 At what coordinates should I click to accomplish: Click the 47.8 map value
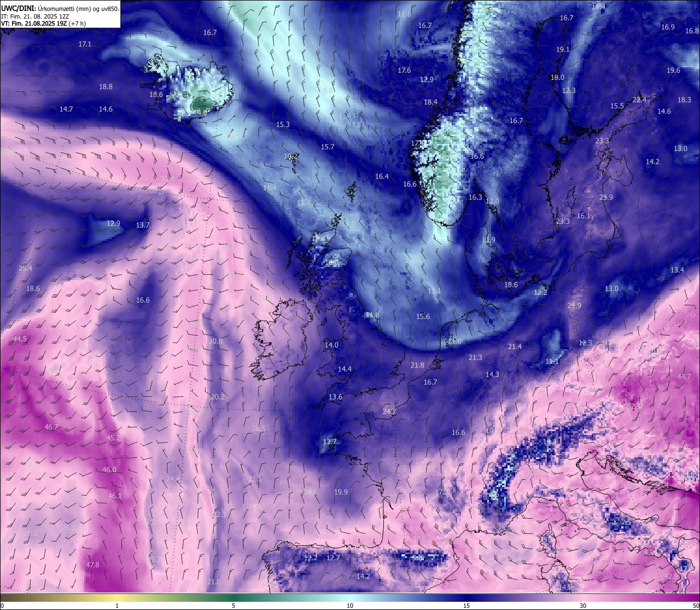92,565
